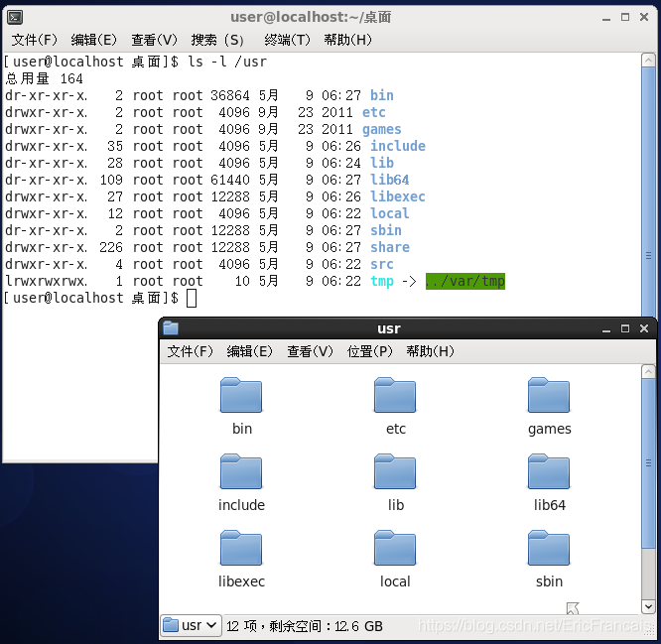Image resolution: width=661 pixels, height=644 pixels.
Task: Click the ../var/tmp link target text
Action: tap(464, 281)
